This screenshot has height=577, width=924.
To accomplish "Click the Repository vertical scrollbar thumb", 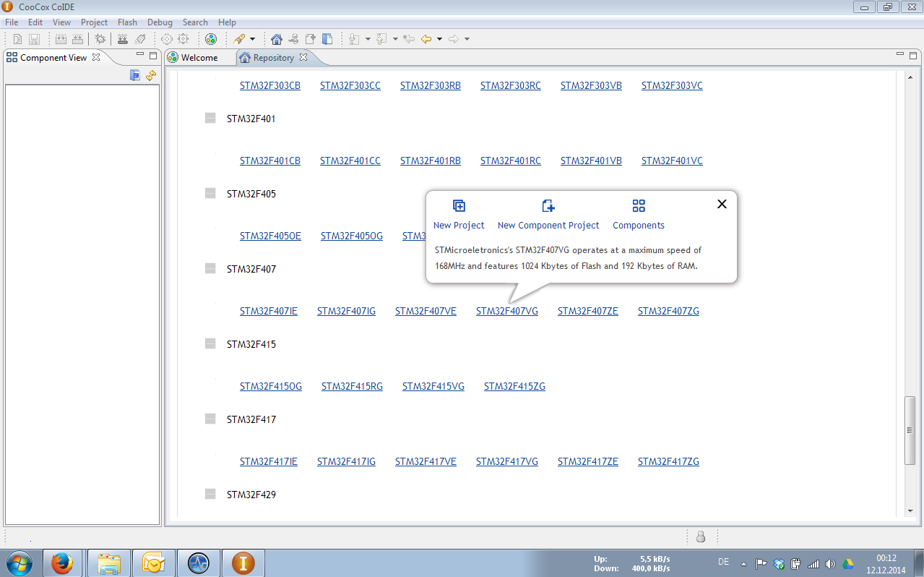I will 910,430.
